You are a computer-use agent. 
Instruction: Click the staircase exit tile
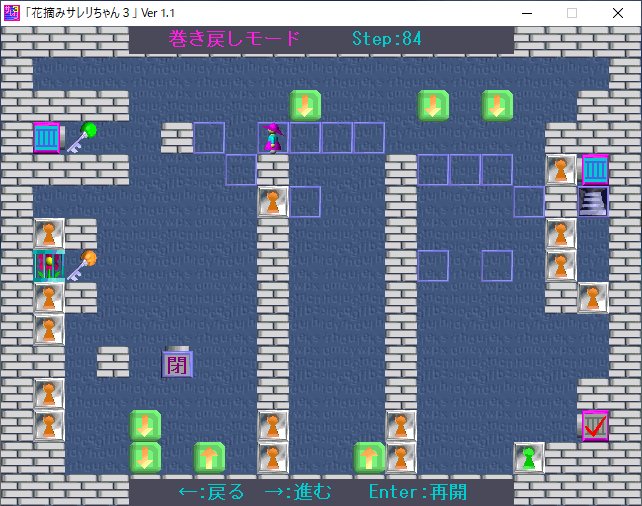tap(593, 201)
